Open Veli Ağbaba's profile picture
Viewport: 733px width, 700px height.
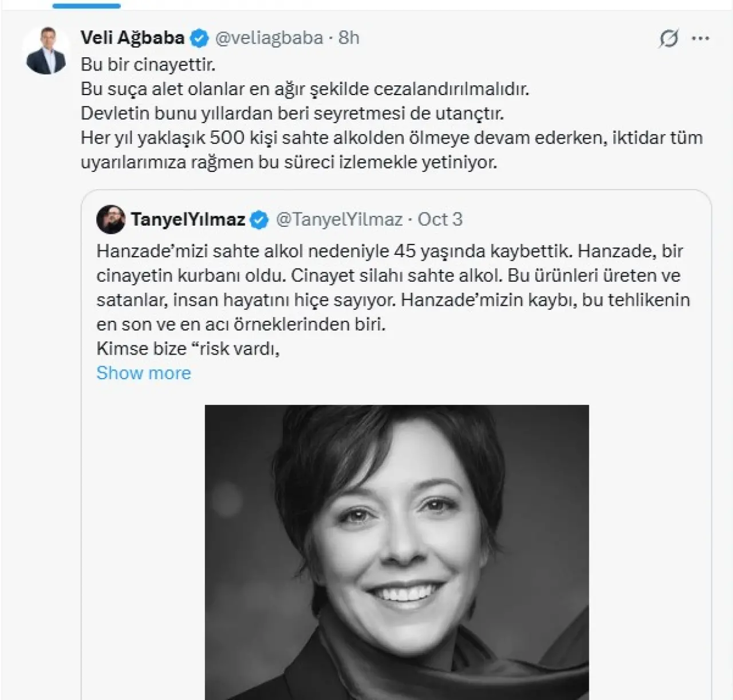(46, 50)
